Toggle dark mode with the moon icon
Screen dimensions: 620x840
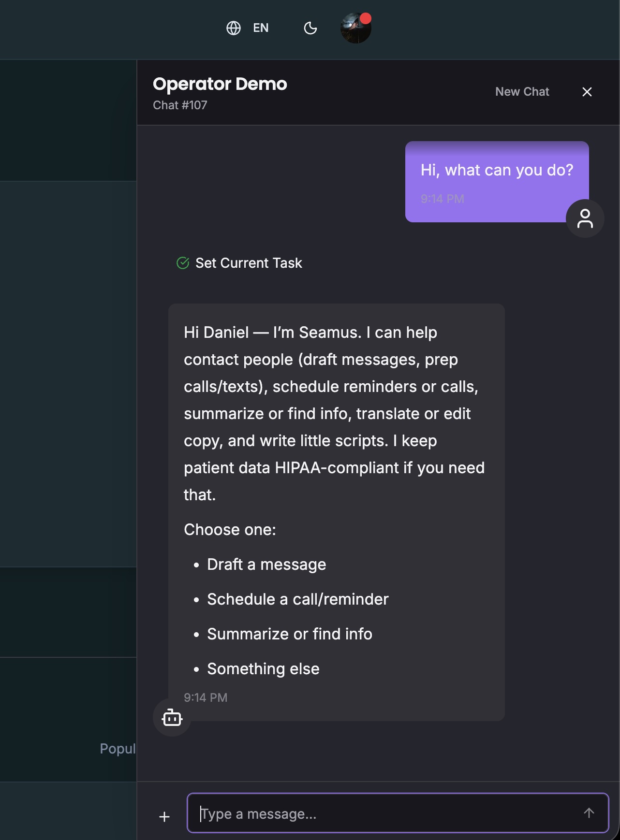[310, 28]
